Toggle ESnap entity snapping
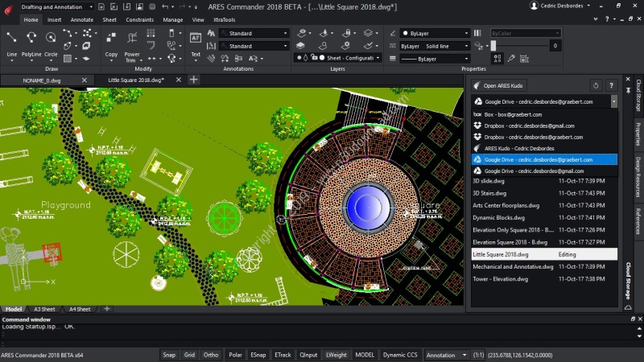Image resolution: width=644 pixels, height=362 pixels. click(x=258, y=355)
